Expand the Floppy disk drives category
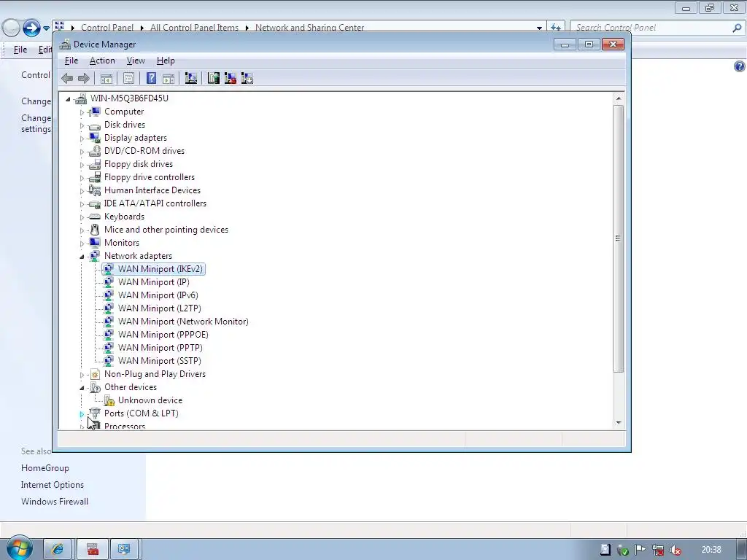 pyautogui.click(x=82, y=165)
